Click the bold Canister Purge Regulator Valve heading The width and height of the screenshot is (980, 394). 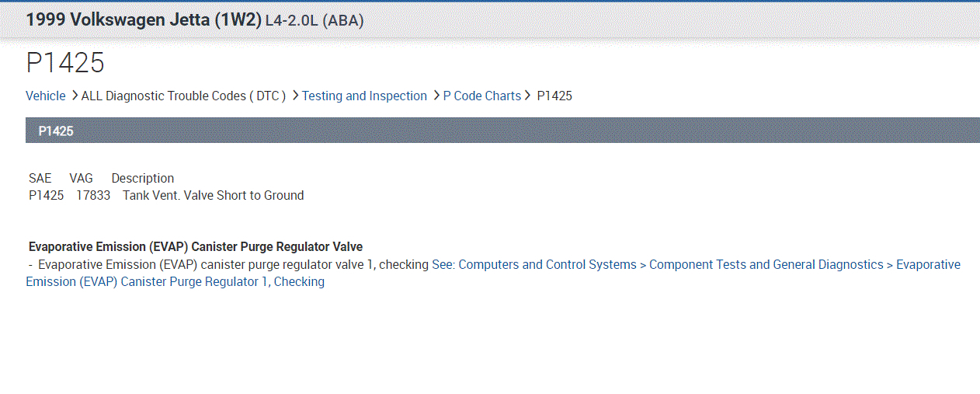[x=196, y=247]
